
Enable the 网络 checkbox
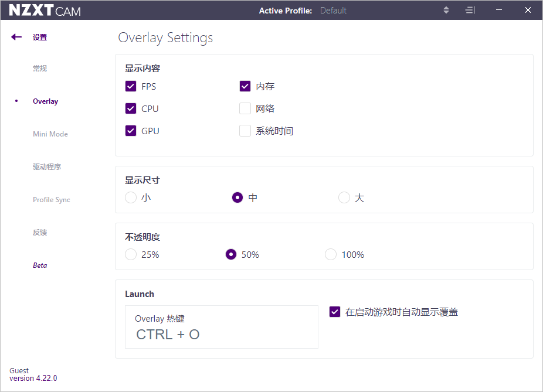[x=245, y=108]
